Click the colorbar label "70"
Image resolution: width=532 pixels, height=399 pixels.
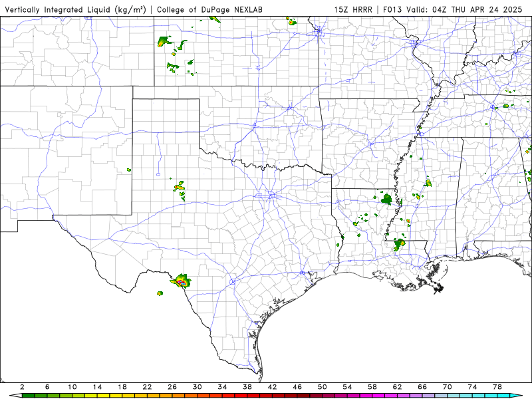point(448,387)
